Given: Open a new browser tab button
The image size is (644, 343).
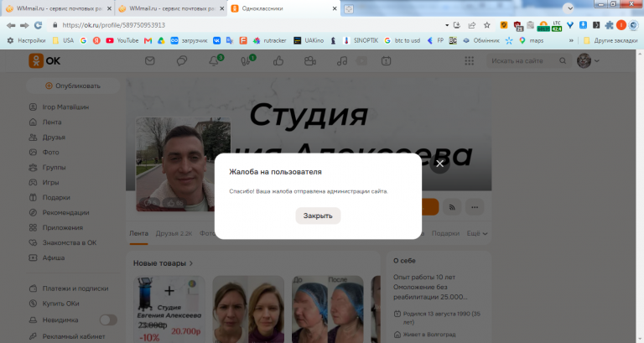Looking at the screenshot, I should [x=348, y=8].
